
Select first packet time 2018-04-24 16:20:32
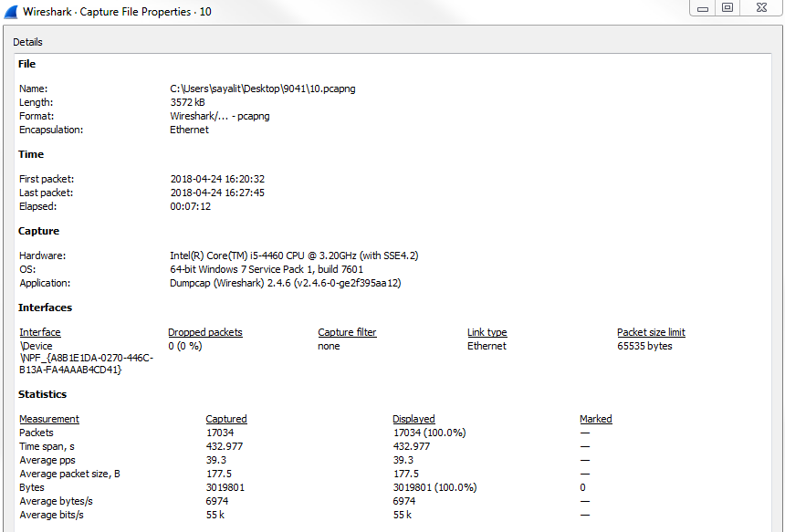click(x=217, y=179)
